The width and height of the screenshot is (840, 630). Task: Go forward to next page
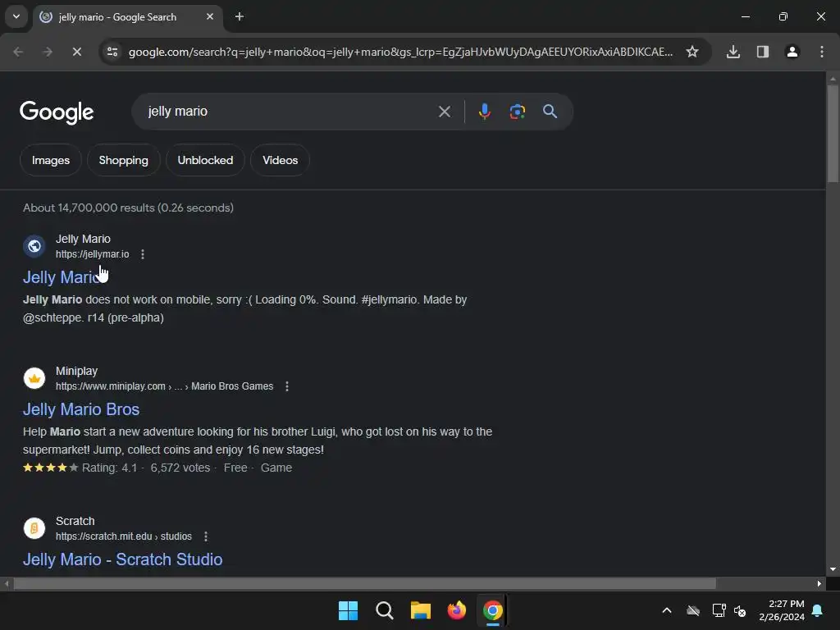pos(48,52)
